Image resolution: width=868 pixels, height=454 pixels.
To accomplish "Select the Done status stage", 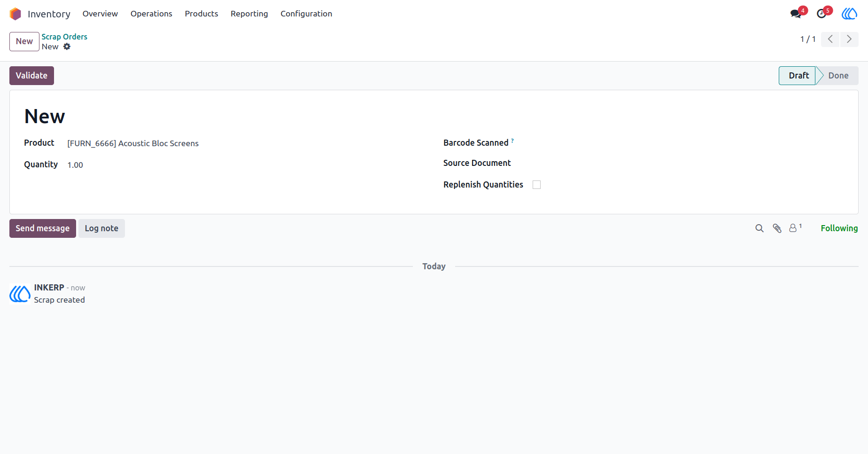I will pos(838,76).
